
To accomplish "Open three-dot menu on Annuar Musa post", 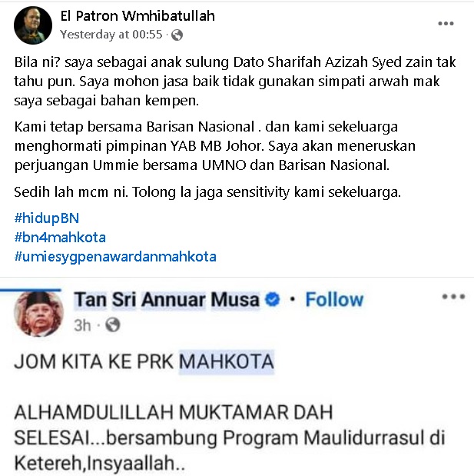I will click(453, 297).
